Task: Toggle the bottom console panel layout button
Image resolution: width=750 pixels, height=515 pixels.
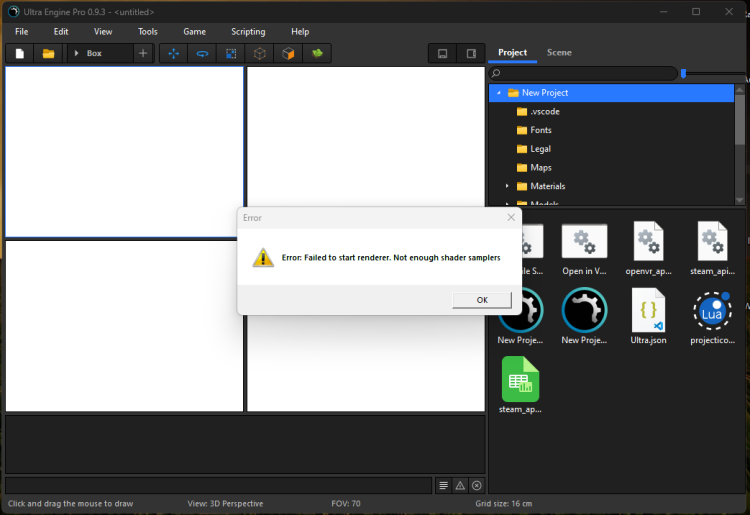Action: coord(442,53)
